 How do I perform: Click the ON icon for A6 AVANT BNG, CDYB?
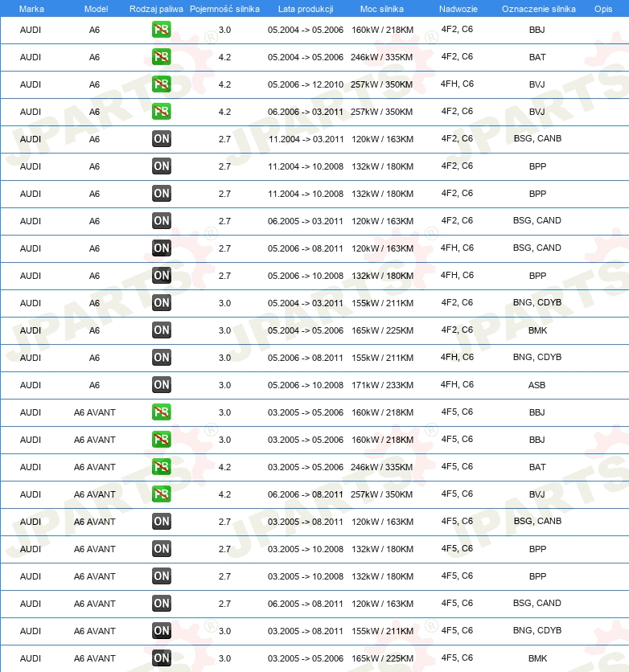tap(161, 631)
